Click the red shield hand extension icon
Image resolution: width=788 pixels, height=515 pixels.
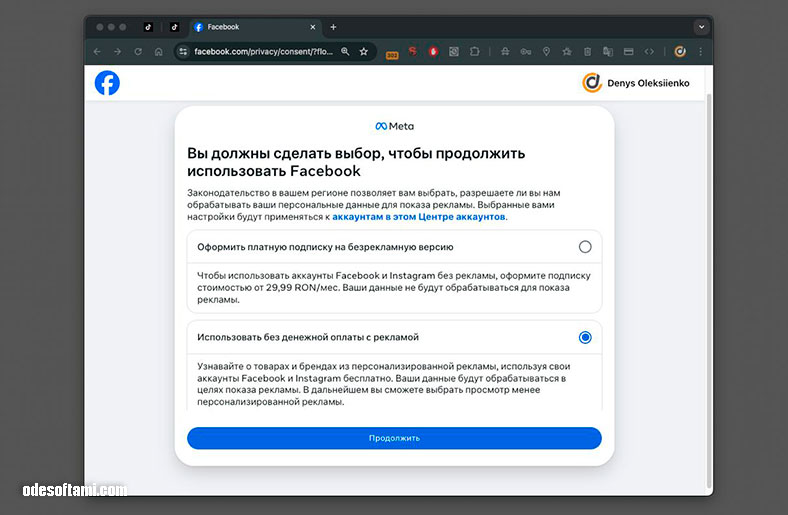coord(433,51)
